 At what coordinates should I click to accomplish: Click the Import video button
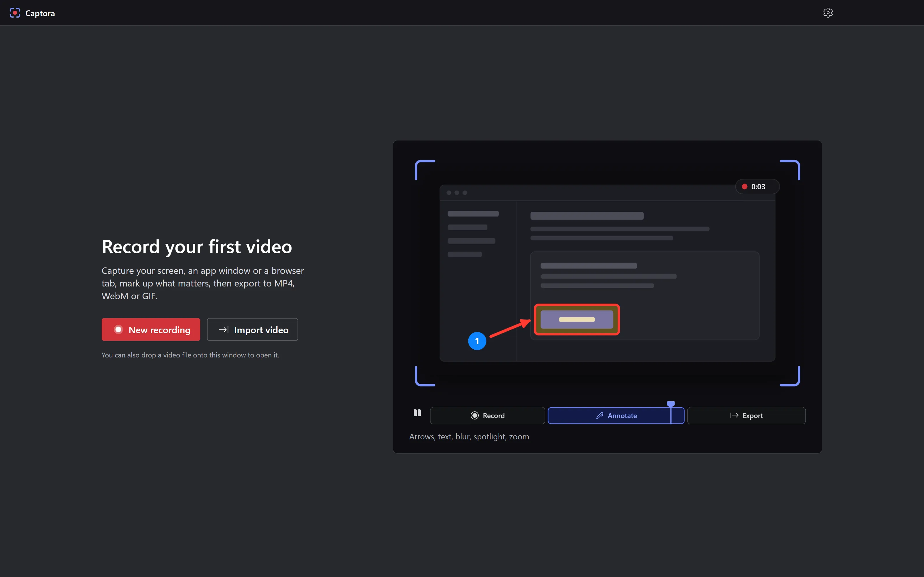252,329
